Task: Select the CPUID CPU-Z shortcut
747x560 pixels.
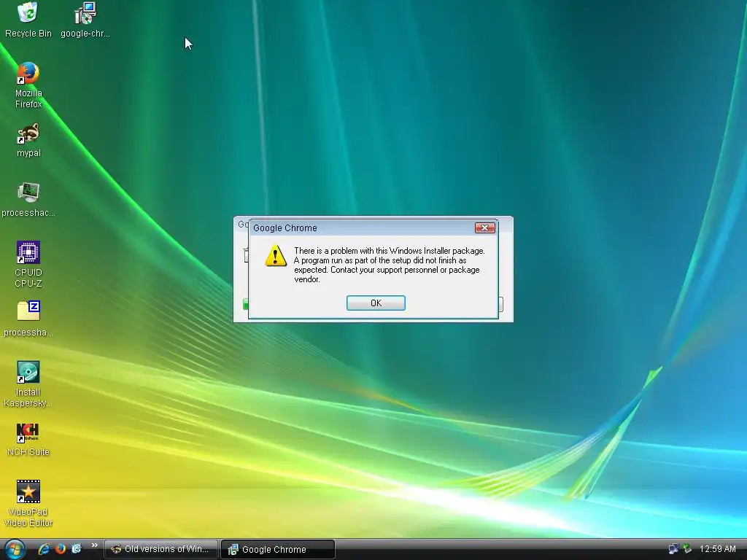Action: 28,265
